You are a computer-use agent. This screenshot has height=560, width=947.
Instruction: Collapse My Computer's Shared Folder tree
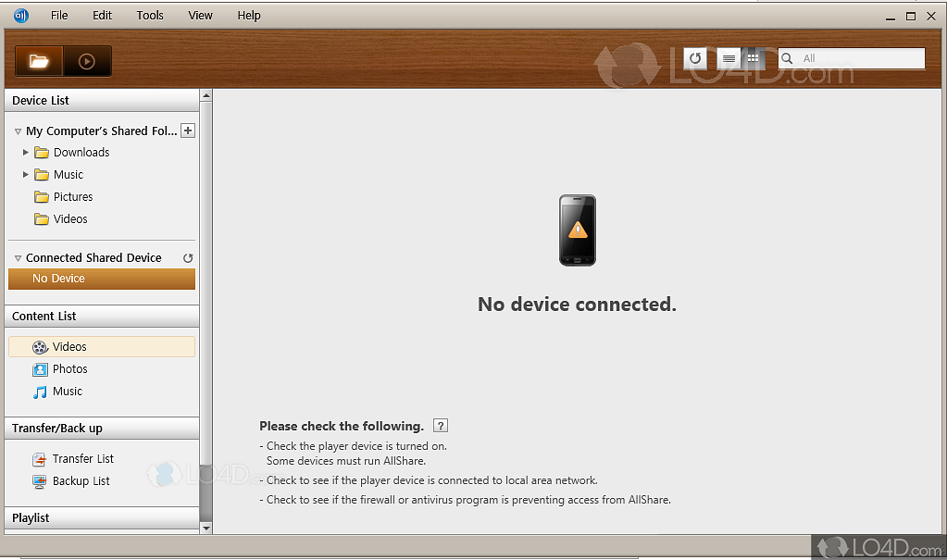pyautogui.click(x=18, y=131)
